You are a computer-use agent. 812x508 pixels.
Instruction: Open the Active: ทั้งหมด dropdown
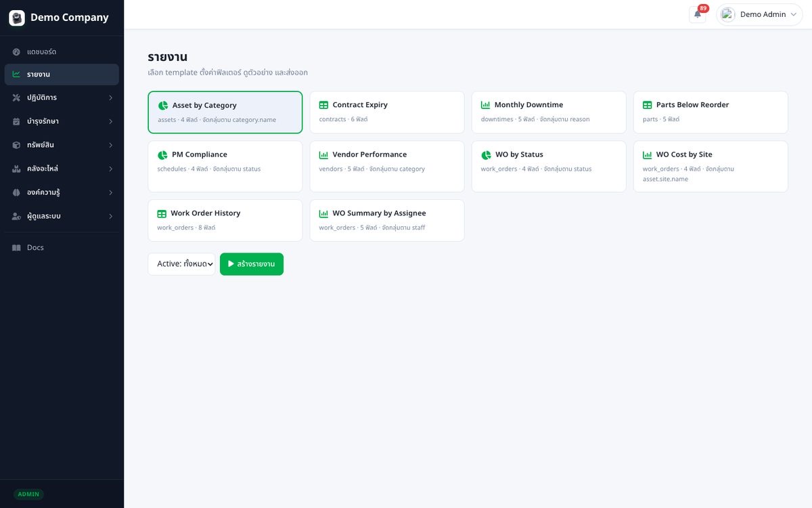181,264
